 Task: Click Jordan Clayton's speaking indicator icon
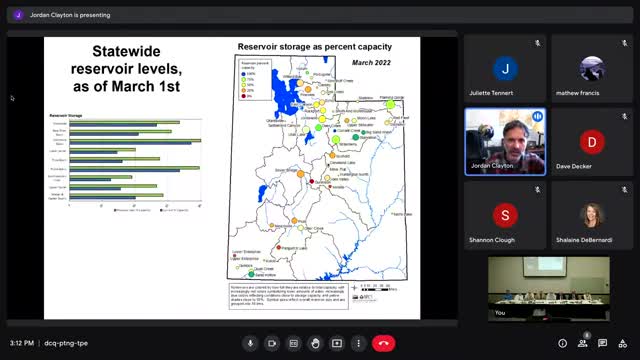coord(538,116)
